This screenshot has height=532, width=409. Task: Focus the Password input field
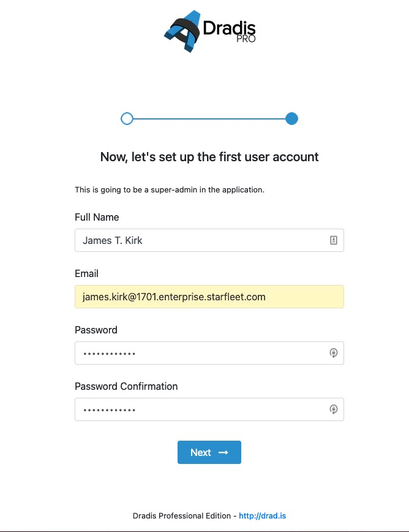click(x=209, y=353)
